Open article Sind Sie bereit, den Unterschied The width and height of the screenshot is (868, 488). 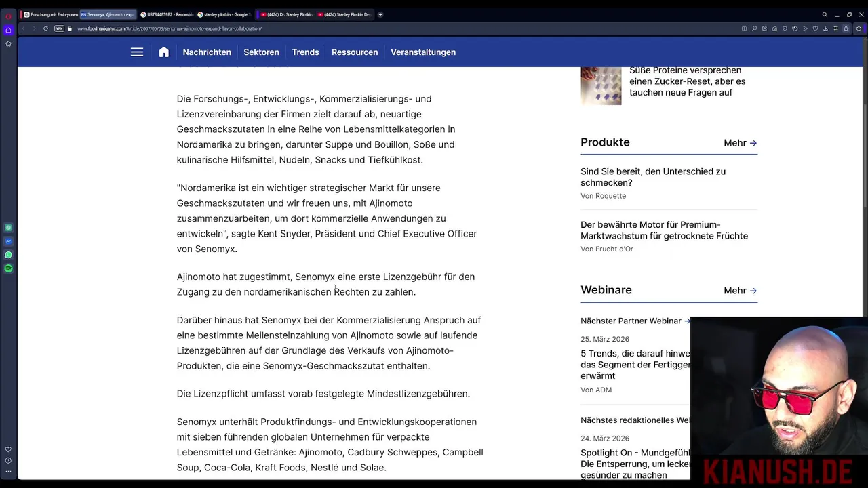click(x=653, y=177)
